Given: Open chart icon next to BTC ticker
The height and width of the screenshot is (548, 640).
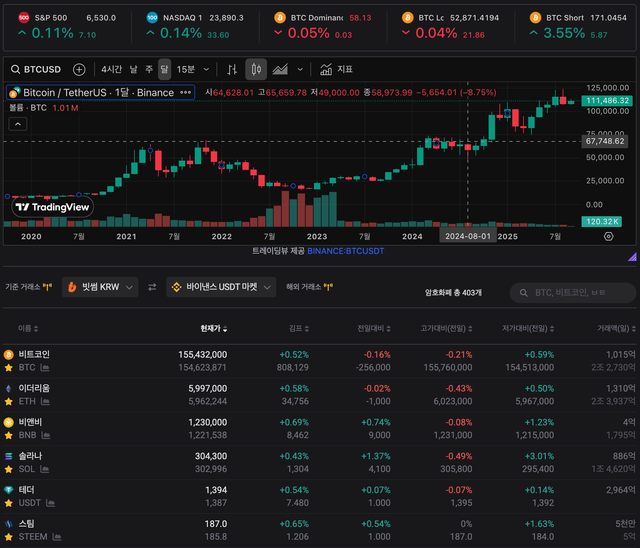Looking at the screenshot, I should coord(45,368).
